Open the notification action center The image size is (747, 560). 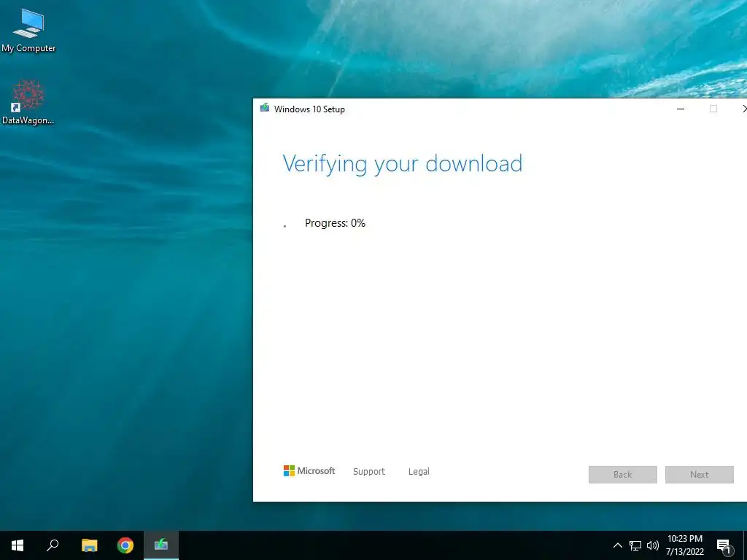tap(724, 547)
